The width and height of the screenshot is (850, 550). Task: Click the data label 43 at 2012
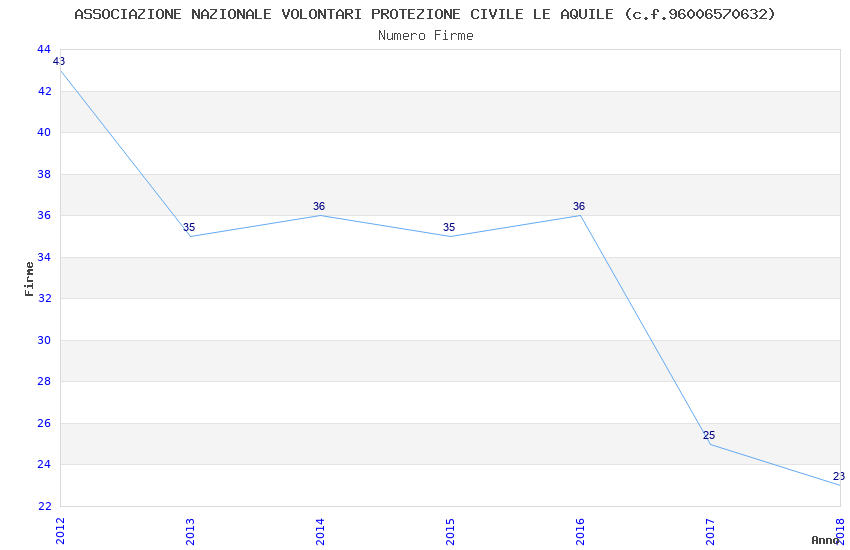click(59, 61)
